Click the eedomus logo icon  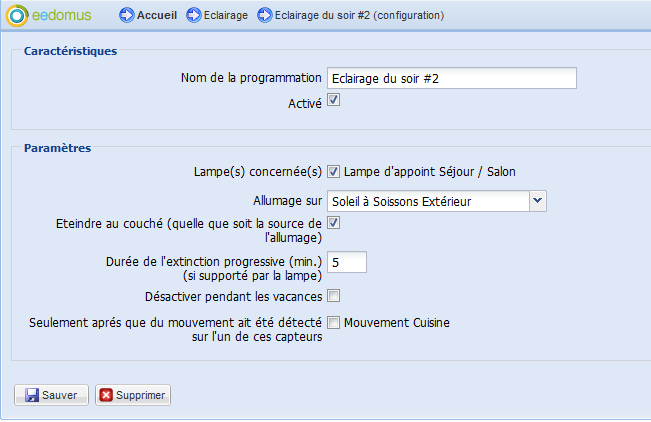[x=16, y=16]
